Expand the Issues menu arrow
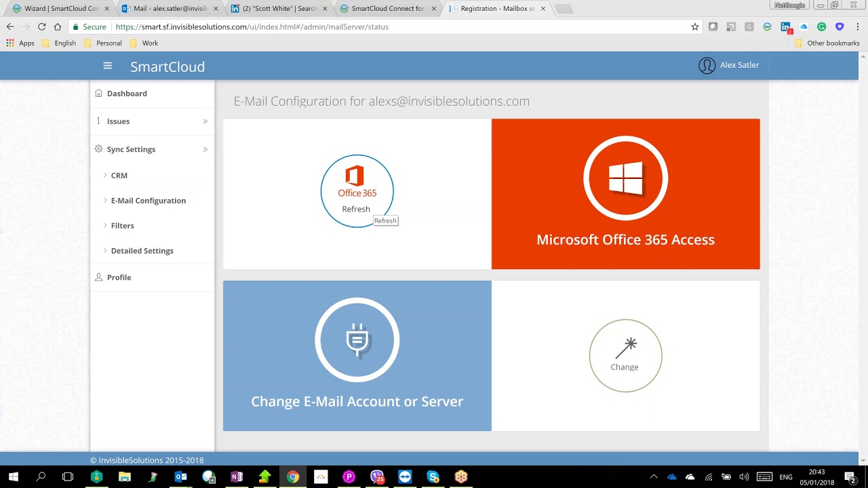The height and width of the screenshot is (488, 868). click(205, 121)
